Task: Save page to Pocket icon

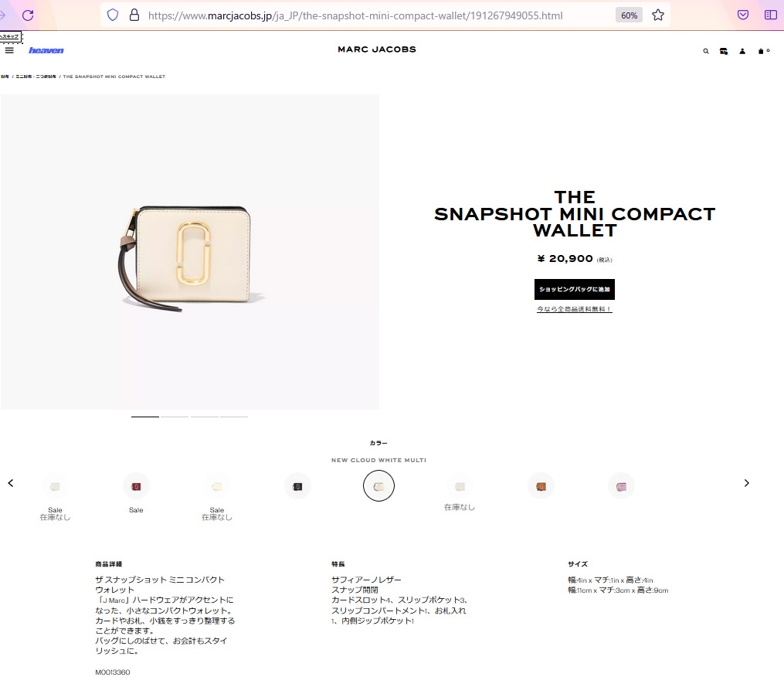Action: coord(743,15)
